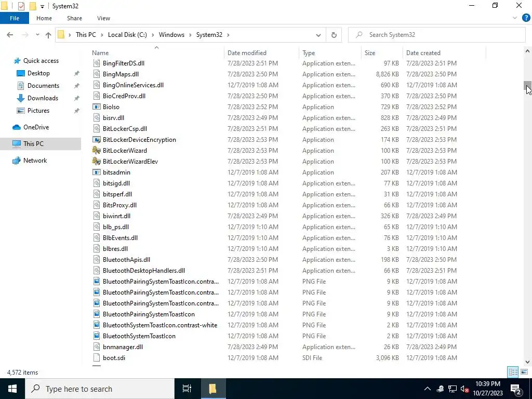Sort by the Size column header
Viewport: 532px width, 399px height.
382,53
